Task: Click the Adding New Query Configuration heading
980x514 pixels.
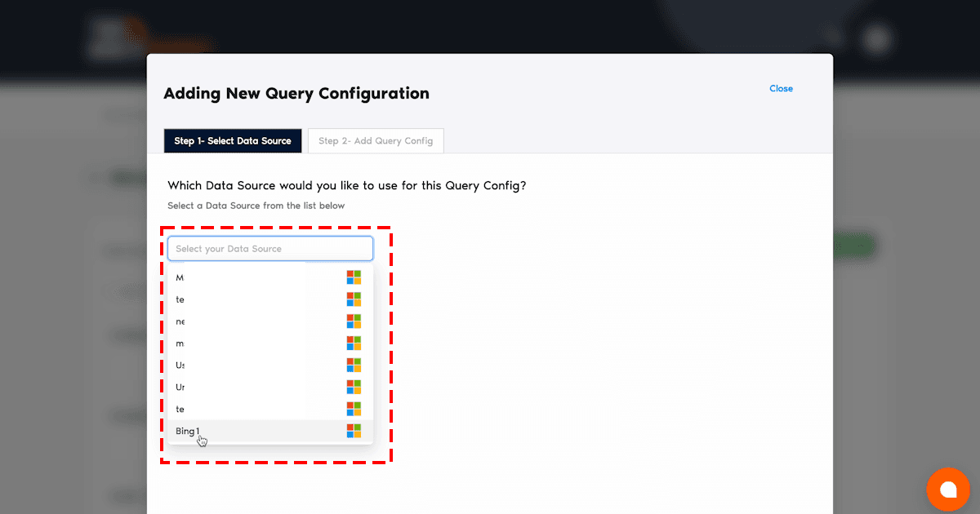Action: (x=296, y=94)
